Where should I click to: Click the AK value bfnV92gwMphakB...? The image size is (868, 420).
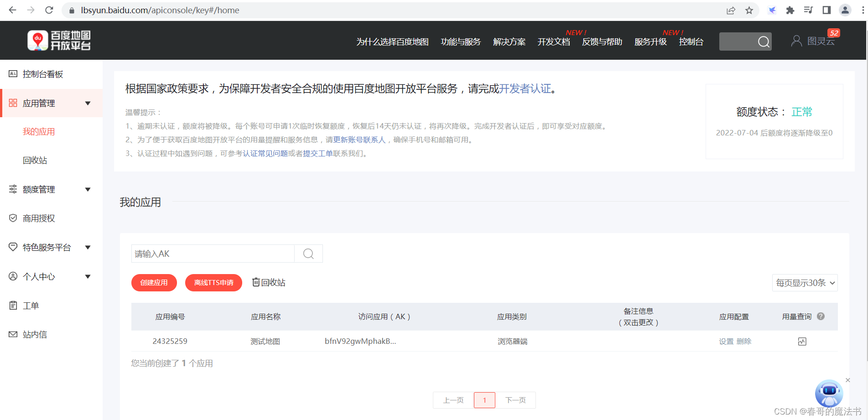pyautogui.click(x=360, y=341)
